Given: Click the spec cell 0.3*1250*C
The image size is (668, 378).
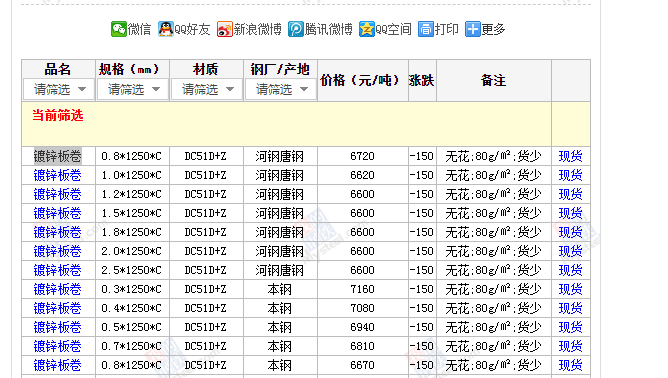Looking at the screenshot, I should (132, 289).
